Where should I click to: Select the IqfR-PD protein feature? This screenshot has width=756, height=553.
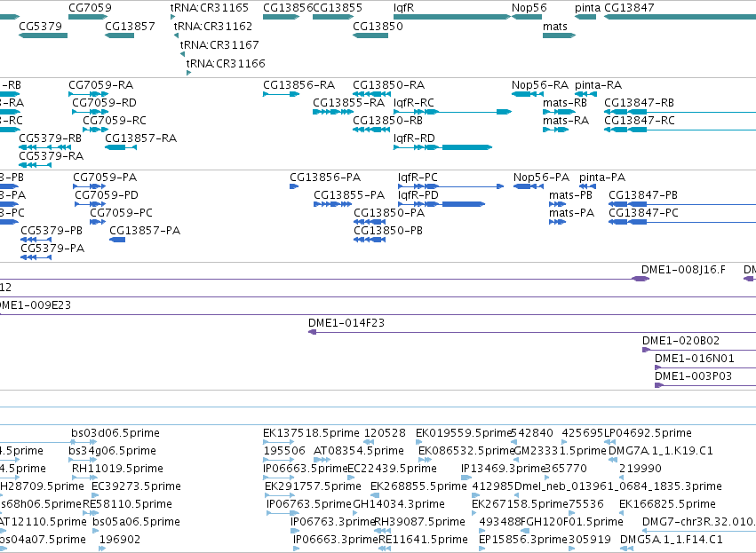(442, 204)
